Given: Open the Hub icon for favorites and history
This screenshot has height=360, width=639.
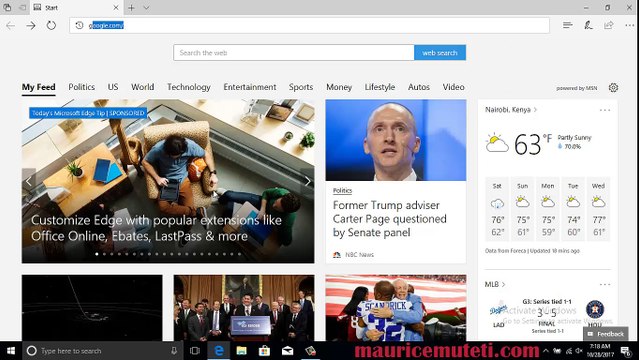Looking at the screenshot, I should pos(568,25).
